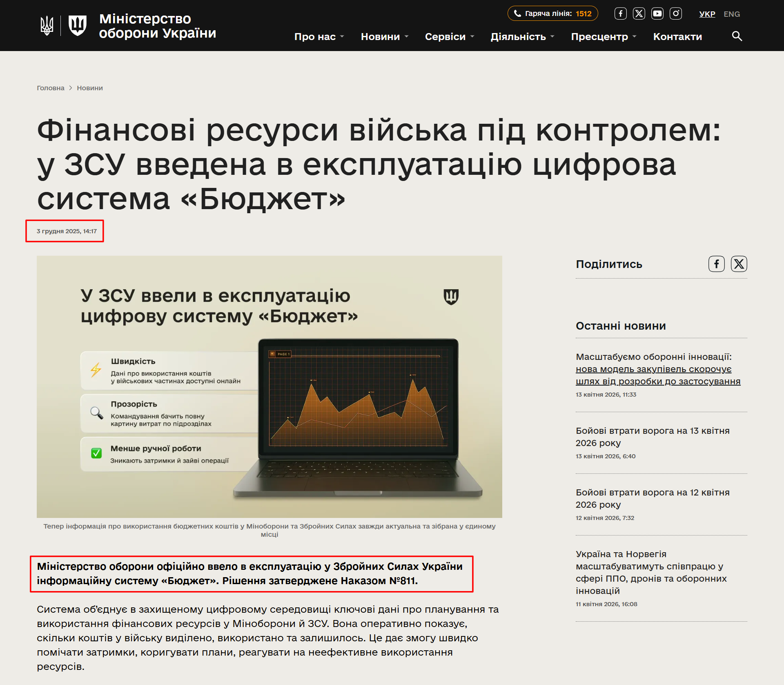
Task: Click the date 11 квітня 2026, 16:08
Action: click(x=606, y=604)
